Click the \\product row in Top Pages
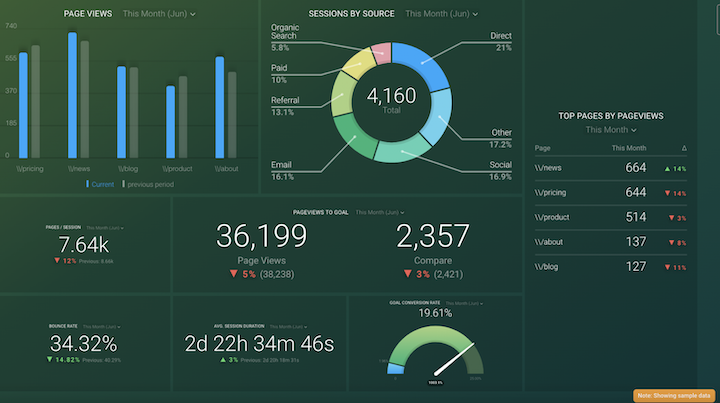720x403 pixels. 610,218
